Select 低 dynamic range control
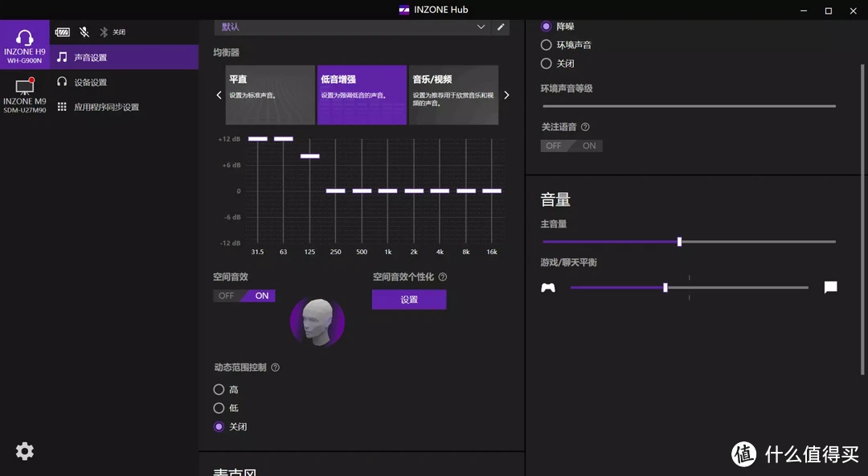Viewport: 868px width, 476px height. (219, 408)
